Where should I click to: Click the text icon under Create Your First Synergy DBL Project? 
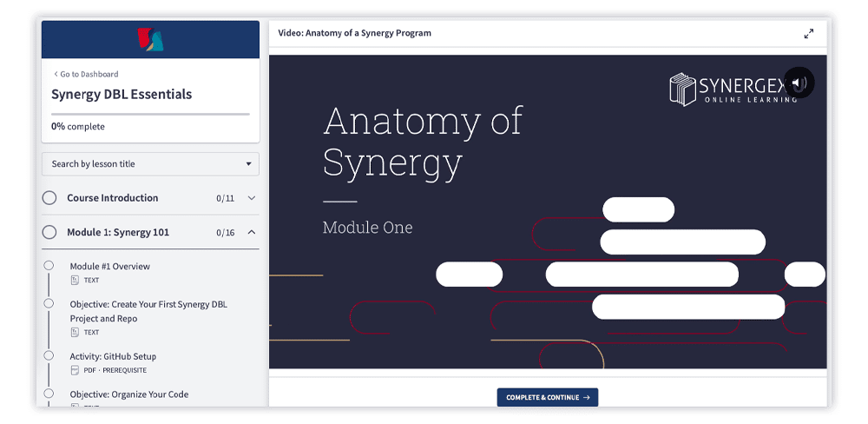pyautogui.click(x=75, y=333)
